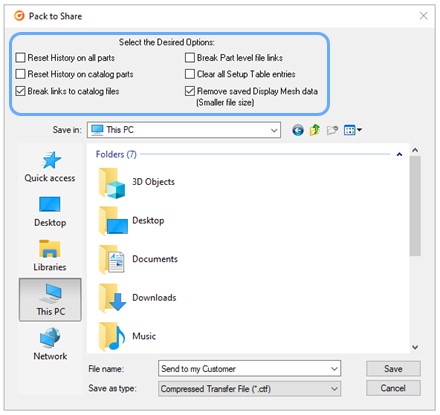Create a new folder icon
The height and width of the screenshot is (415, 440).
[332, 130]
